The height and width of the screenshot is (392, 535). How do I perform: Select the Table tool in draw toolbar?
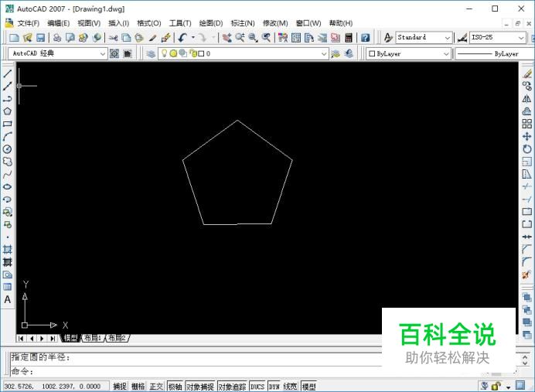(8, 287)
